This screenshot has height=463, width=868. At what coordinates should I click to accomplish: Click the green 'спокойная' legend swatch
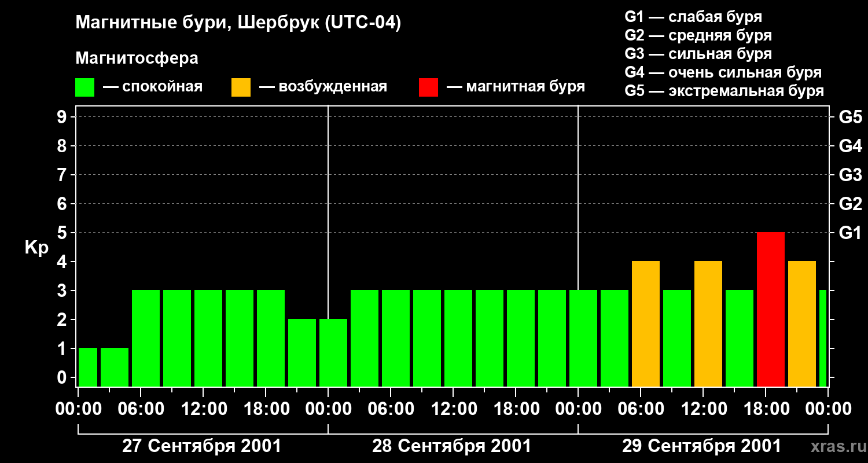point(85,87)
